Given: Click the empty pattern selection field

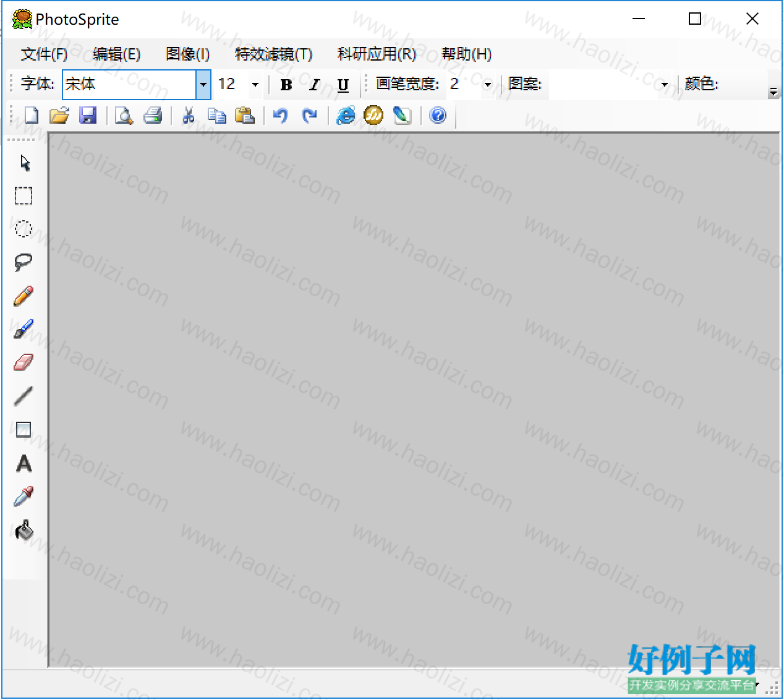Looking at the screenshot, I should (604, 85).
